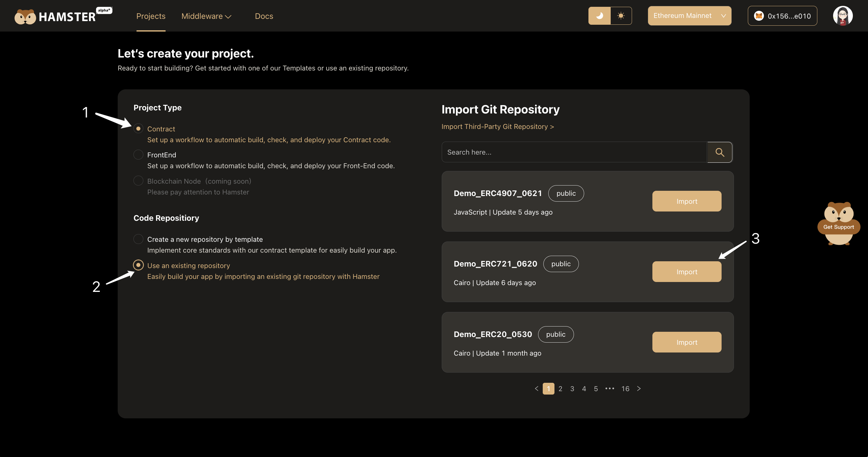Click FrontEnd workflow description text
This screenshot has height=457, width=868.
(271, 166)
